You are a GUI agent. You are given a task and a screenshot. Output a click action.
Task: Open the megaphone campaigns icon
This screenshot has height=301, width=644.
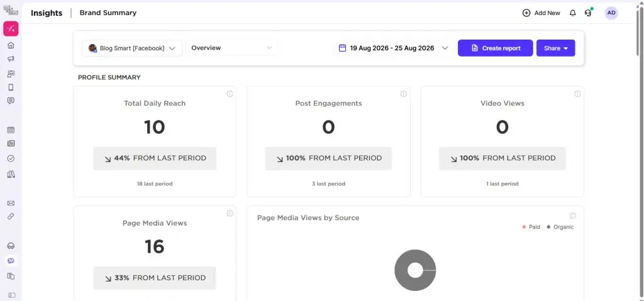click(11, 58)
